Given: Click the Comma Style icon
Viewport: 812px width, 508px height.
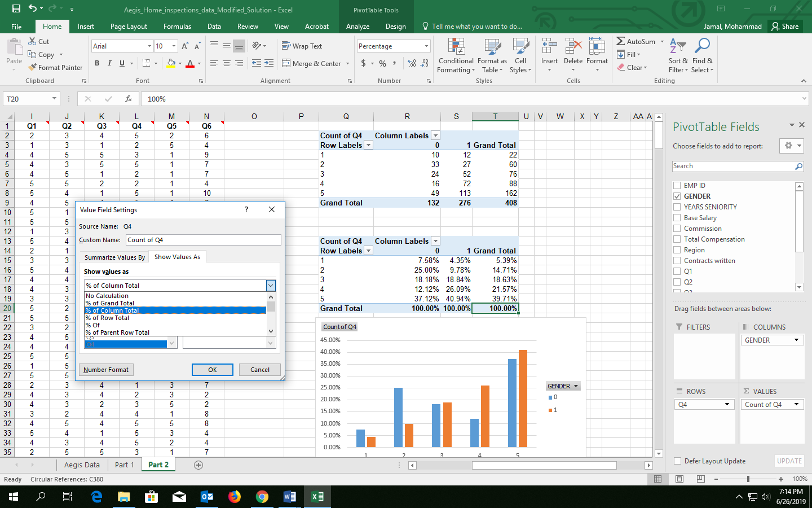Looking at the screenshot, I should (x=394, y=63).
